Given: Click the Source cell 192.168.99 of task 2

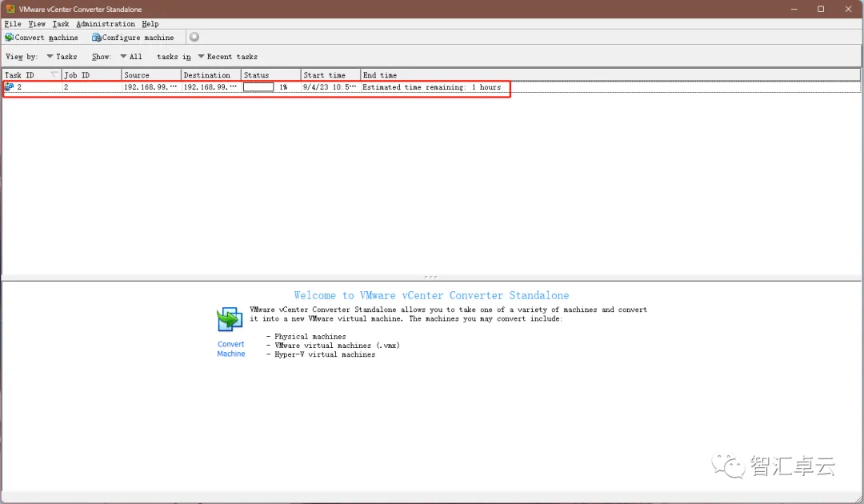Looking at the screenshot, I should point(150,87).
